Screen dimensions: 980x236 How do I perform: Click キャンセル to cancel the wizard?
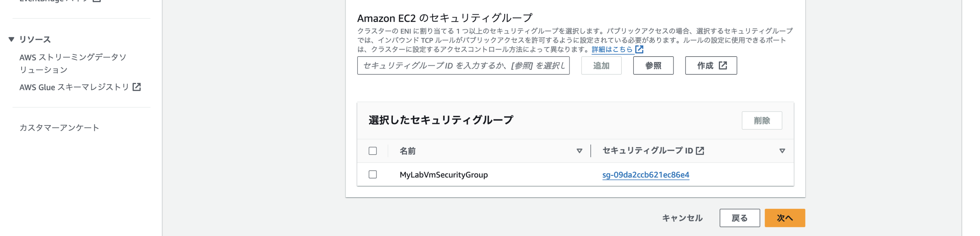point(682,218)
